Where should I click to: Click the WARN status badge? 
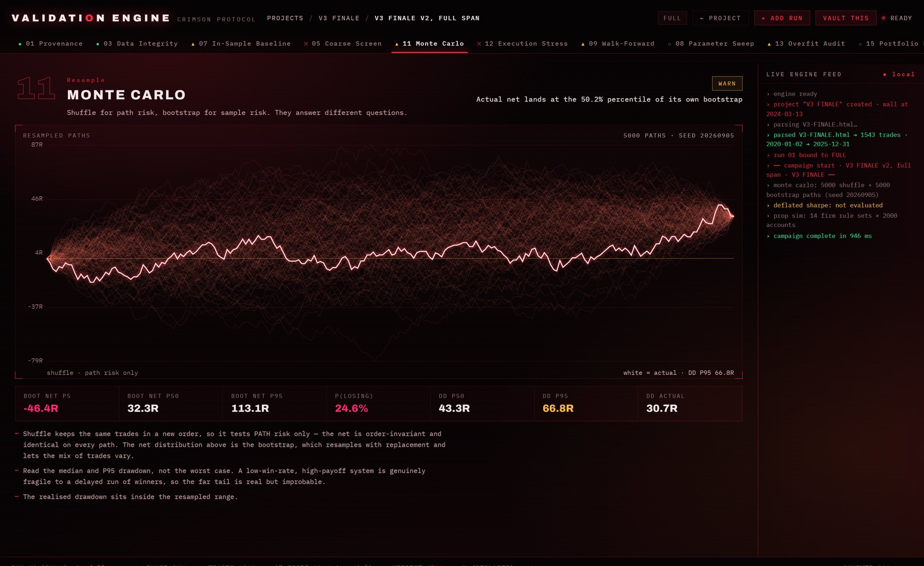tap(727, 83)
